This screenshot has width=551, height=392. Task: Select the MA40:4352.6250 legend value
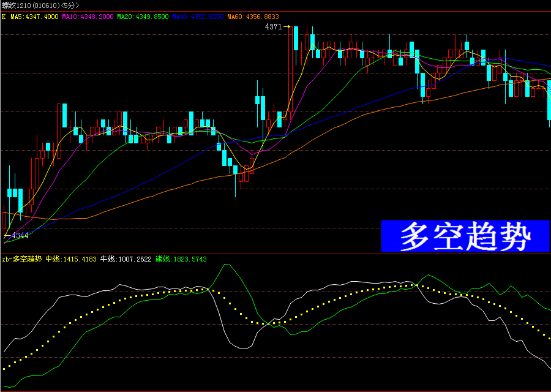(x=198, y=17)
